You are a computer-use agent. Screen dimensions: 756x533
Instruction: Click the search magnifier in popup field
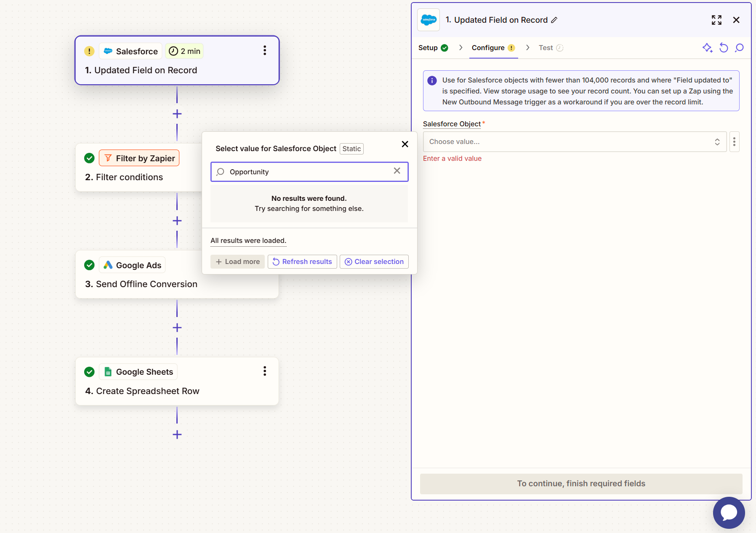click(220, 172)
